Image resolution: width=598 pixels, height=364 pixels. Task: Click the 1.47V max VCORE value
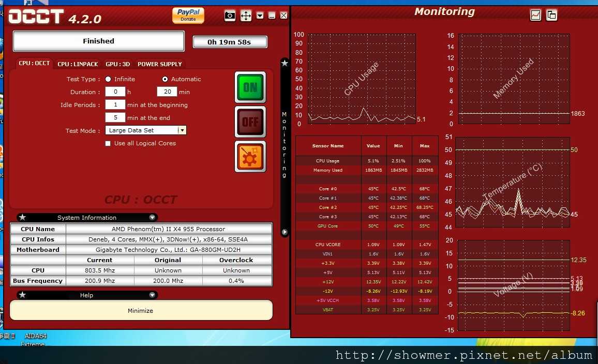click(425, 245)
